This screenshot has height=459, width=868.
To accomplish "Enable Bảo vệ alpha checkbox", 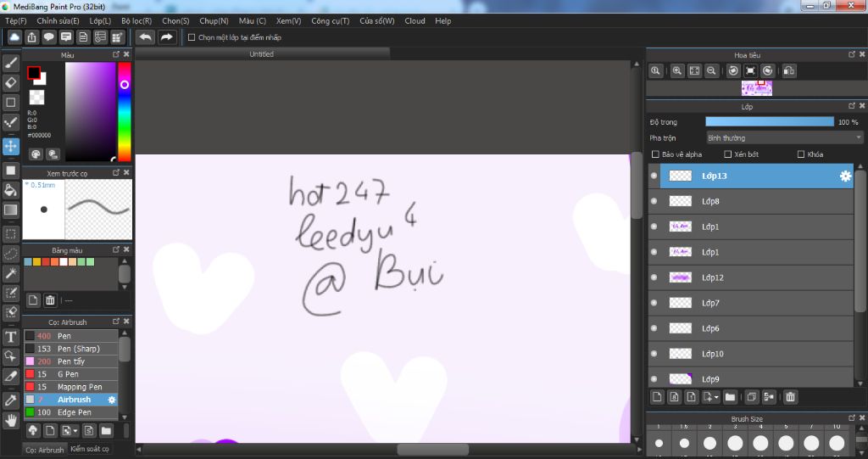I will [655, 154].
